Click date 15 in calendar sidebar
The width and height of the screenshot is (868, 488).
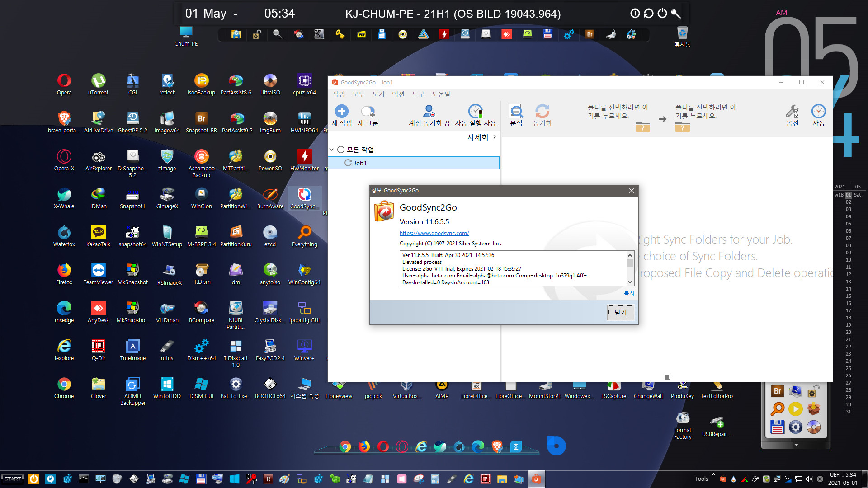click(x=849, y=296)
